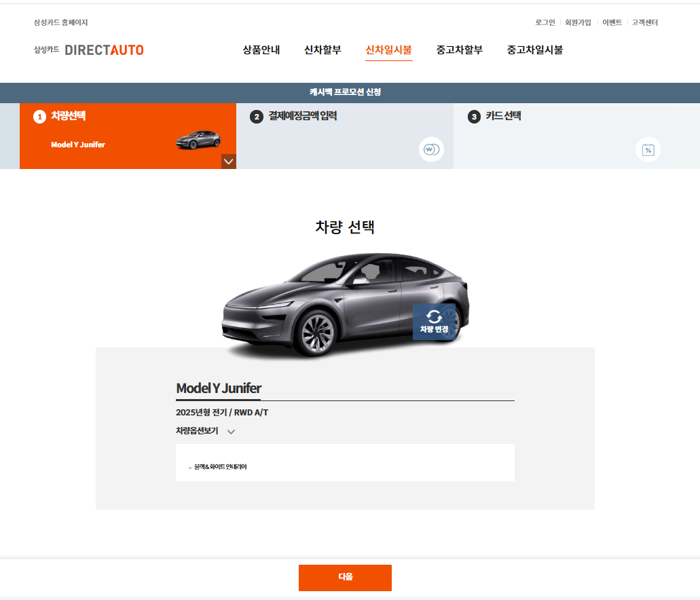Click the 회원가입 link

pos(578,22)
